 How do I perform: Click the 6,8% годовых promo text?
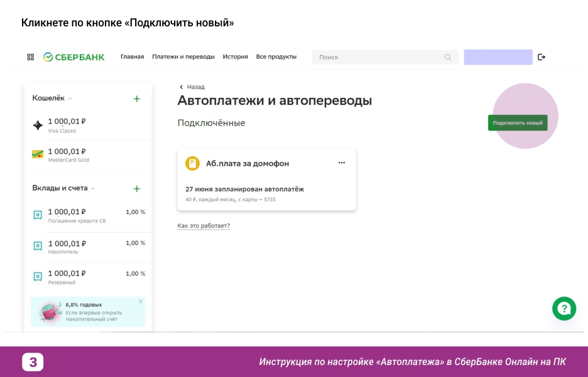pyautogui.click(x=84, y=305)
